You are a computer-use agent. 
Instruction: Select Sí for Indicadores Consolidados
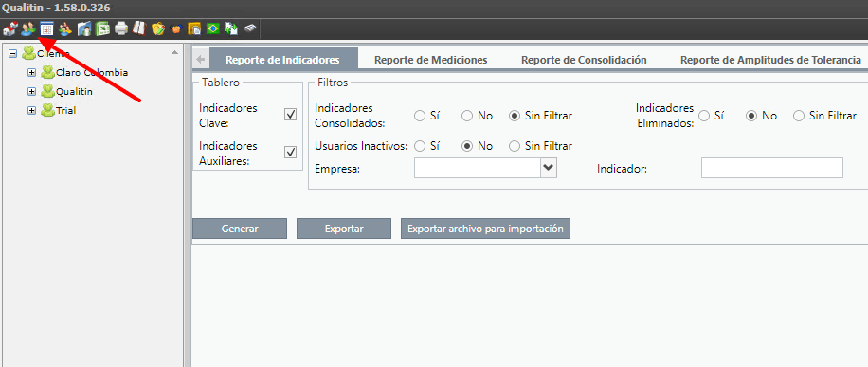pyautogui.click(x=420, y=116)
